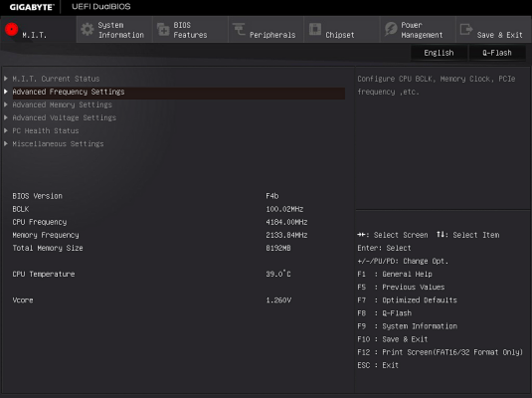Open Miscellaneous Settings submenu
This screenshot has width=532, height=398.
(x=58, y=144)
